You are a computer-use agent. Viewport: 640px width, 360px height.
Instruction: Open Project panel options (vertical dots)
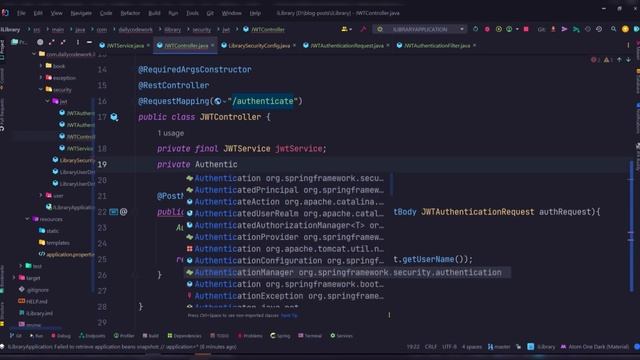[78, 42]
